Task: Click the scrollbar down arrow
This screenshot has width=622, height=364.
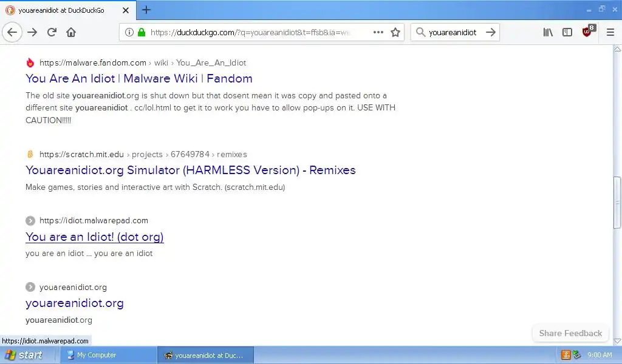Action: [617, 341]
